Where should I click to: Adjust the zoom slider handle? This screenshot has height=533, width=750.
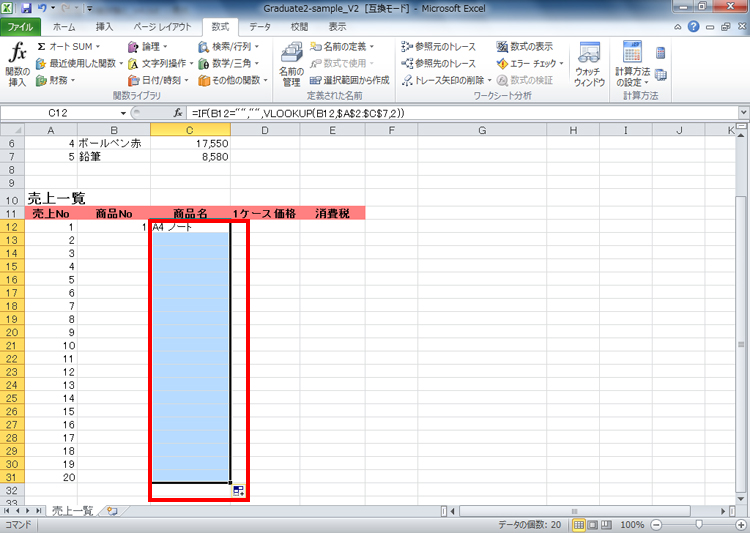[x=699, y=525]
